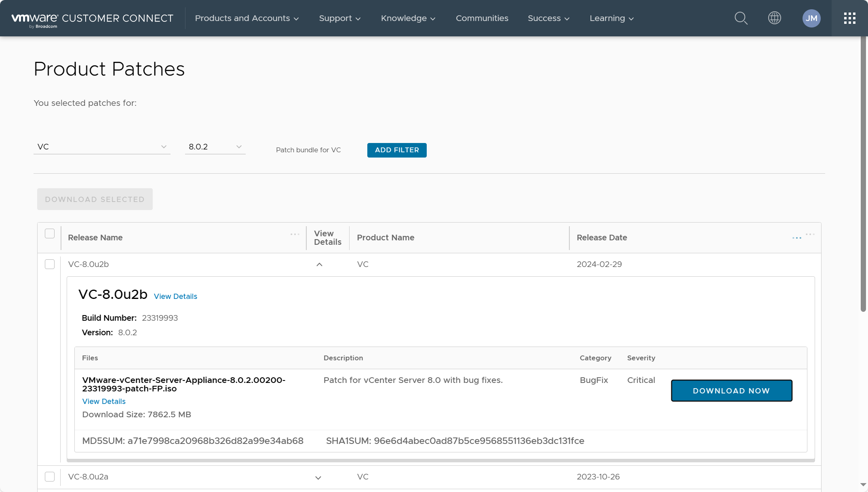Viewport: 868px width, 492px height.
Task: Click the VMware Customer Connect logo
Action: pyautogui.click(x=92, y=19)
